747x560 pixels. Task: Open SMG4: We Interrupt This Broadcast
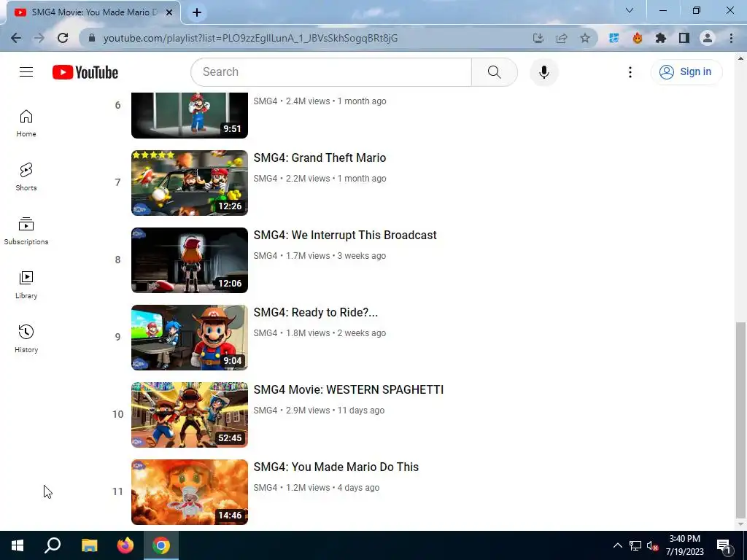345,236
